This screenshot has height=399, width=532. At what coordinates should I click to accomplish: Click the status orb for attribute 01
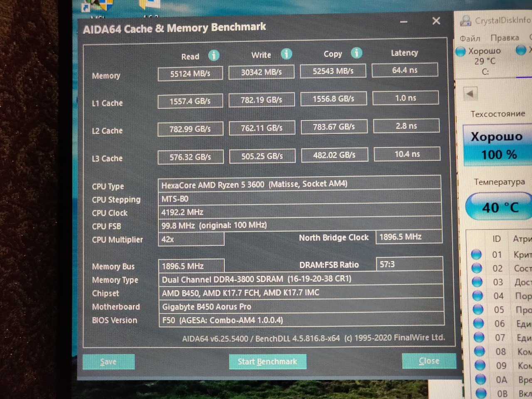coord(476,254)
